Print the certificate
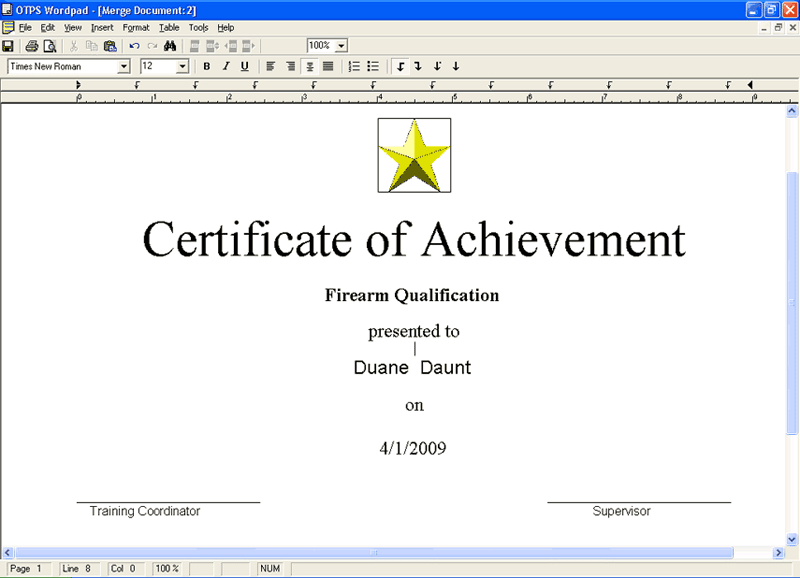Viewport: 800px width, 578px height. (x=31, y=45)
